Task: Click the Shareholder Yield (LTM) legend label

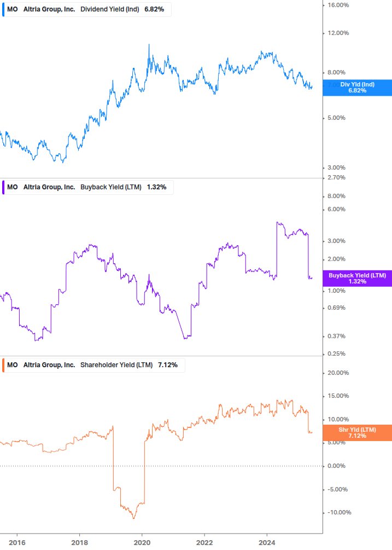Action: (x=116, y=365)
